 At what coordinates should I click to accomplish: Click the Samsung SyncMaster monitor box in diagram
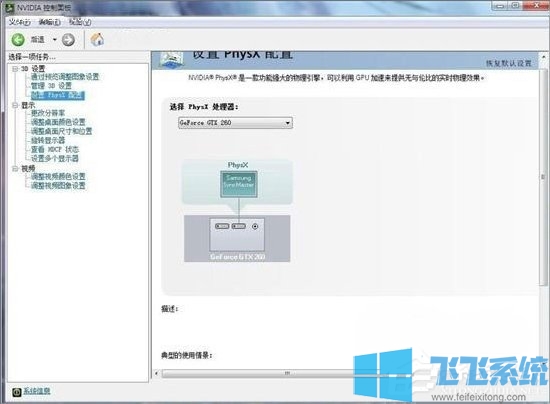pos(239,184)
